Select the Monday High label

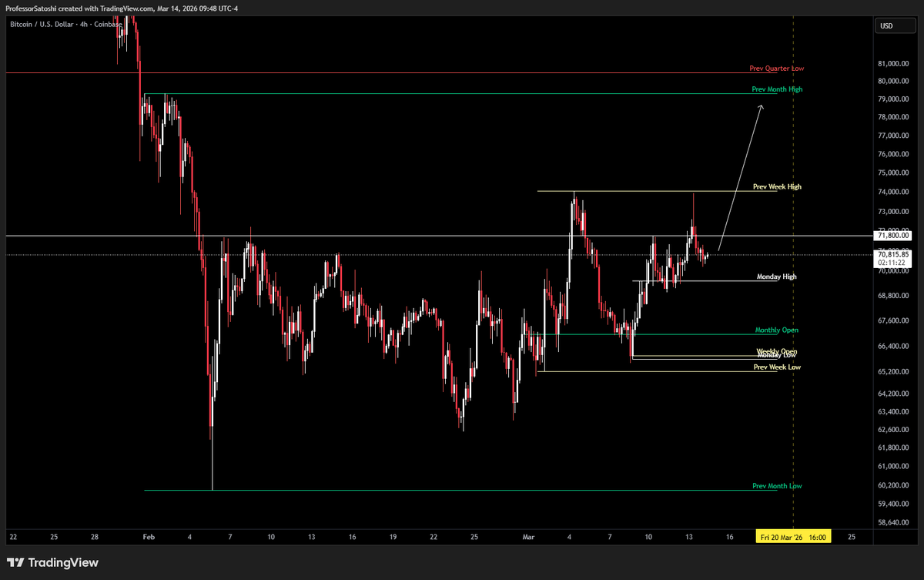tap(777, 276)
